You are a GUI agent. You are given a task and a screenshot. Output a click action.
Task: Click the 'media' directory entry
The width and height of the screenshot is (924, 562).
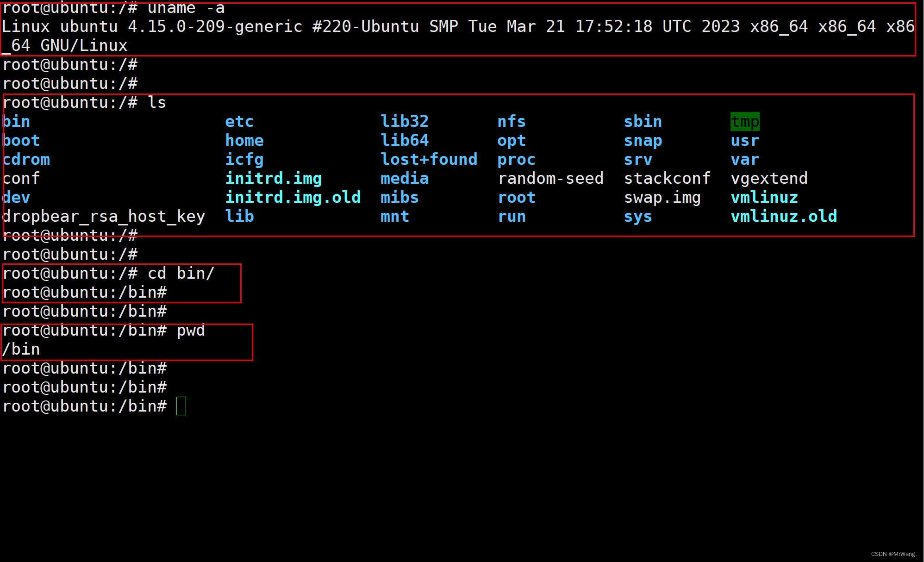point(405,179)
